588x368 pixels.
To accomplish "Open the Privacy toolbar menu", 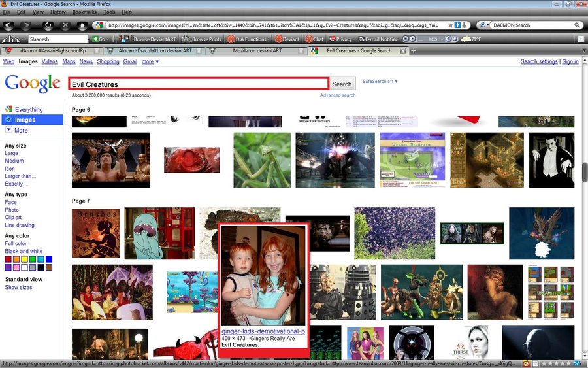I will [341, 39].
